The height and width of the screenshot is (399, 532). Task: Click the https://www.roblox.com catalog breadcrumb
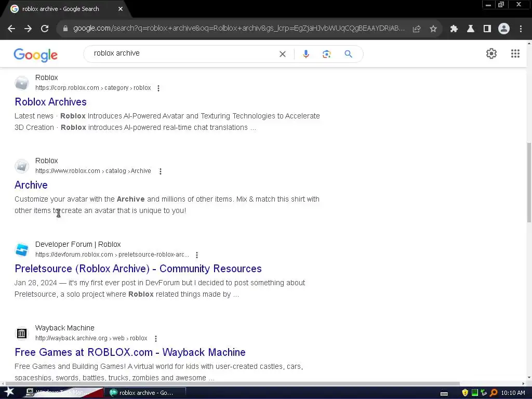pos(93,171)
